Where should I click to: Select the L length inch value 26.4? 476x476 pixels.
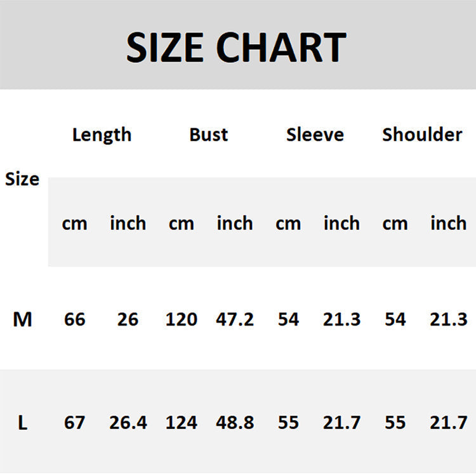tap(128, 423)
